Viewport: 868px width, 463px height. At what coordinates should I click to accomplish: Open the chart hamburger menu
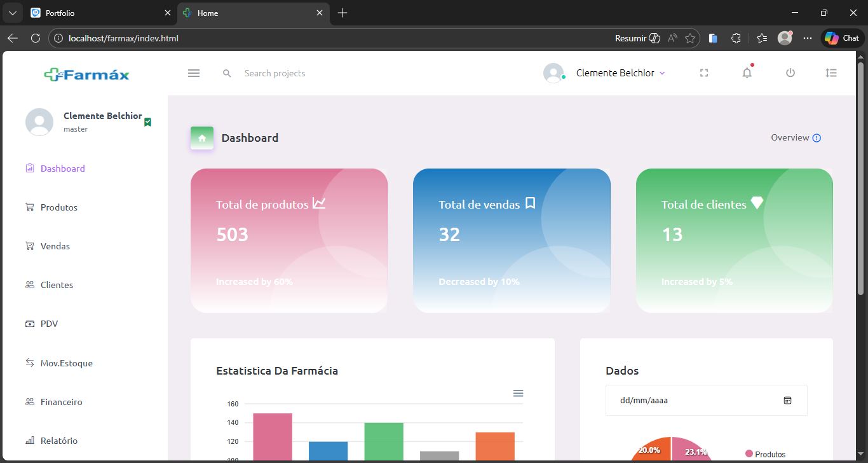click(x=518, y=394)
